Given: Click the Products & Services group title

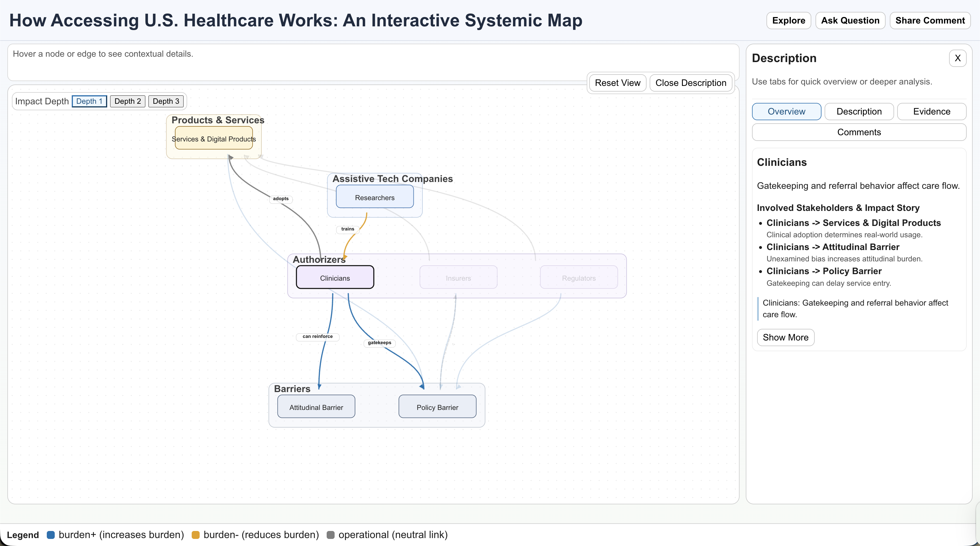Looking at the screenshot, I should point(218,120).
